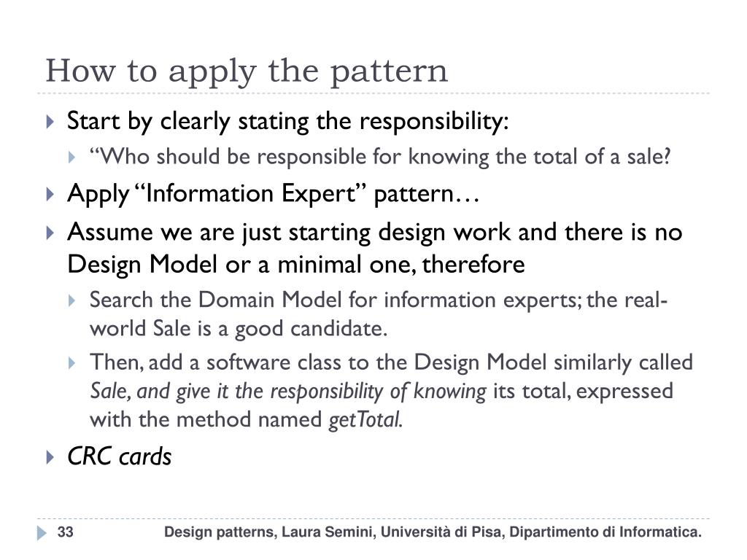Click the slide title 'How to apply the pattern'
747x560 pixels.
point(247,71)
